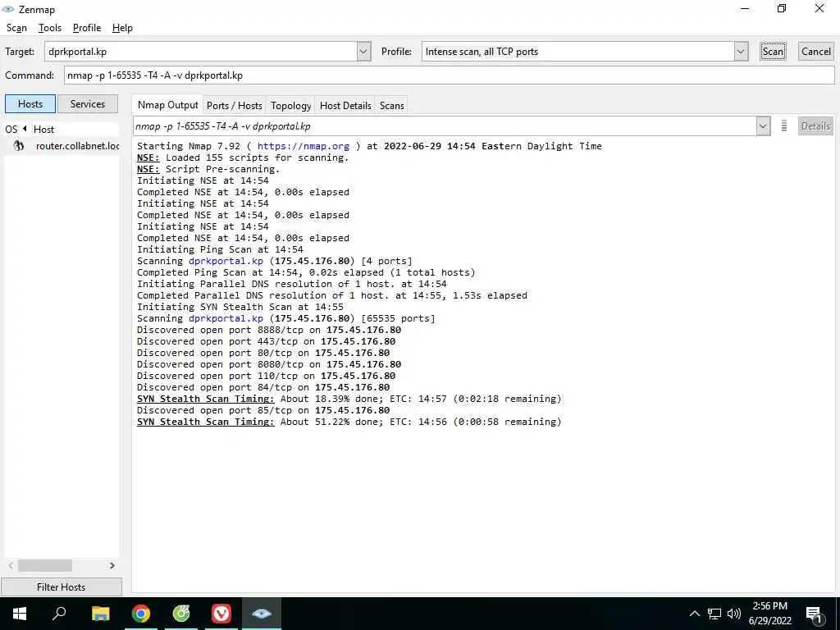Show hidden system tray icons
Image resolution: width=840 pixels, height=630 pixels.
[694, 614]
